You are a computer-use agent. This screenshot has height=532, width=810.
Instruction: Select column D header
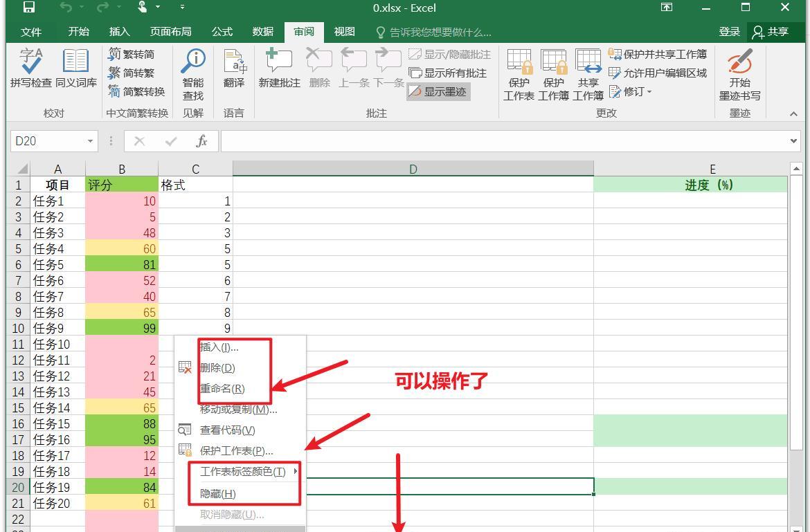[413, 169]
